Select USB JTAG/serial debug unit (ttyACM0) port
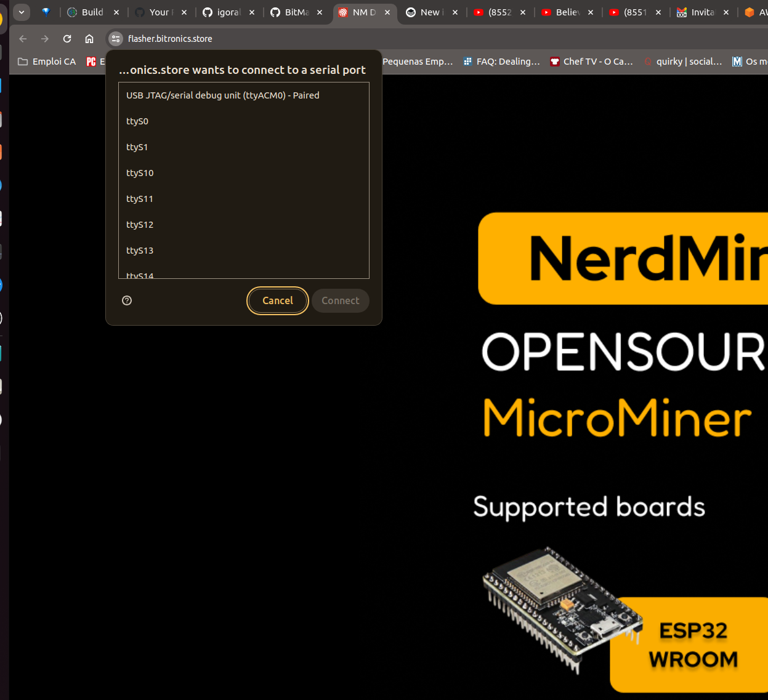 click(244, 95)
